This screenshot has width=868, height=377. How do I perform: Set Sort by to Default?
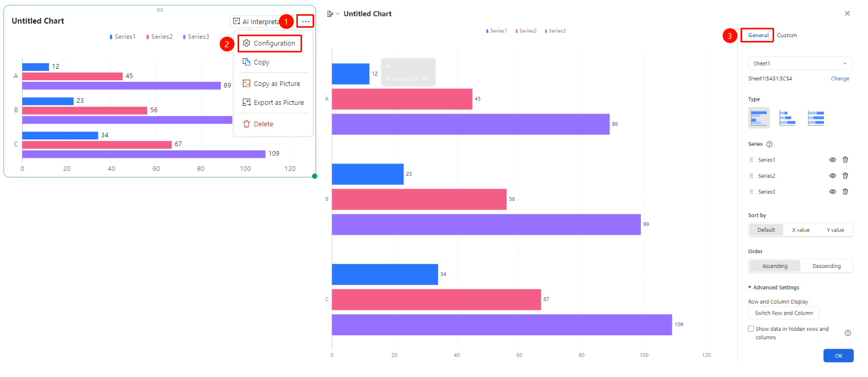tap(766, 230)
